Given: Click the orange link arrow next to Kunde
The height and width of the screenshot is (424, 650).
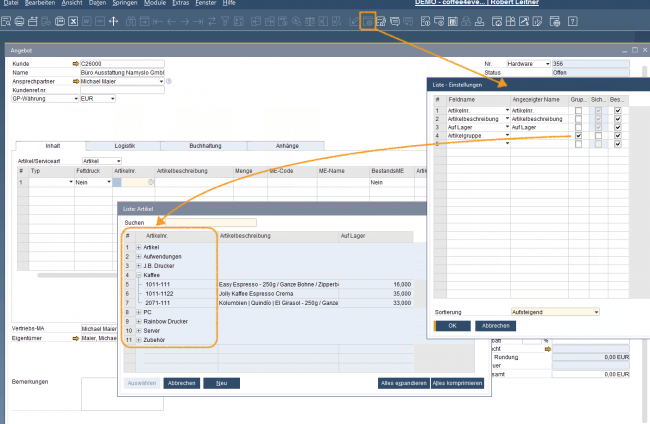Looking at the screenshot, I should tap(74, 64).
